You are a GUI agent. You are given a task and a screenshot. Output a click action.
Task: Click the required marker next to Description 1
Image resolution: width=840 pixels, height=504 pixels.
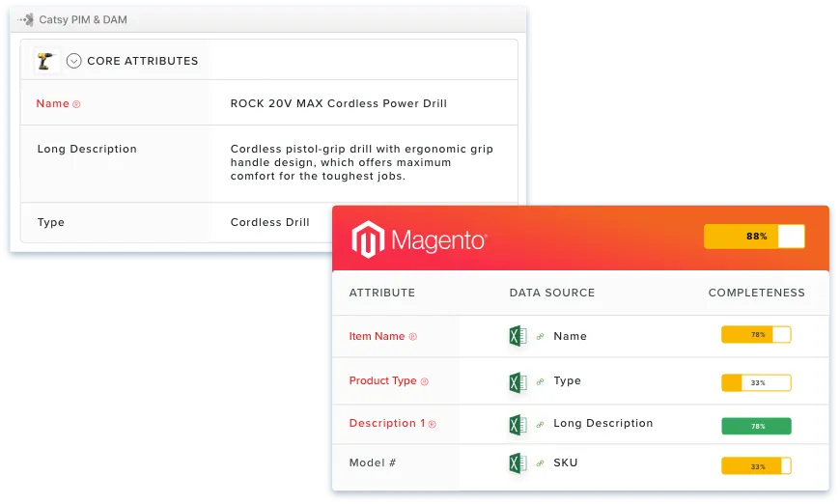(433, 424)
